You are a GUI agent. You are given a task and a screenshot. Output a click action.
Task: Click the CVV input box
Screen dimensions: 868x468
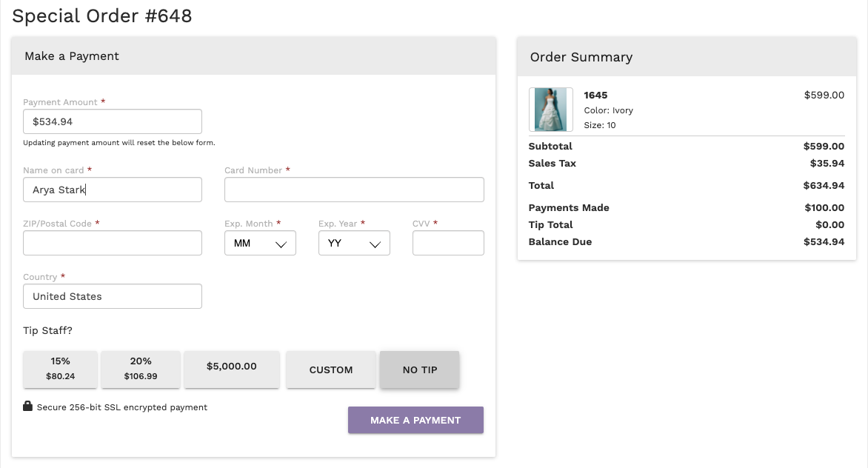[448, 243]
